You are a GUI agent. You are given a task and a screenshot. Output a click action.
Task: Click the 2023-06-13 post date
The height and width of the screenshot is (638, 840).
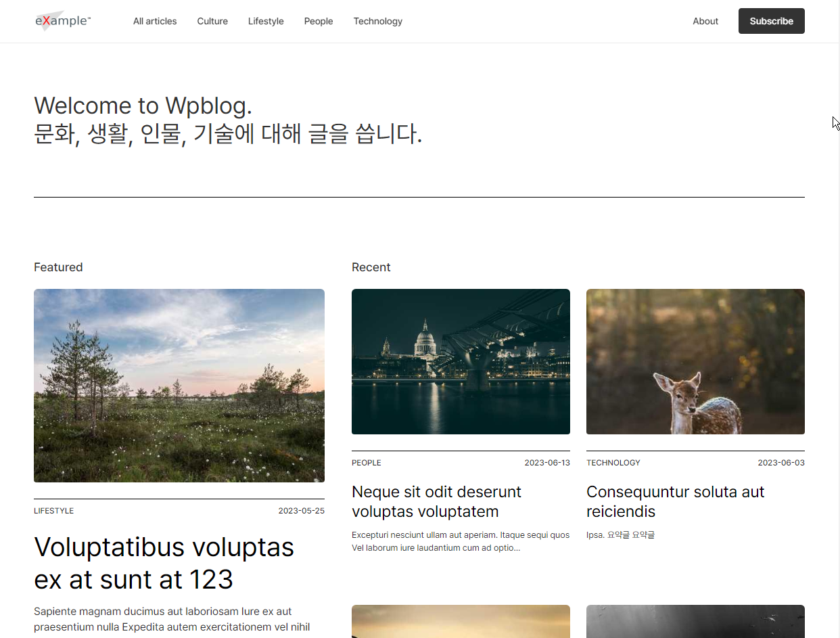pos(547,463)
